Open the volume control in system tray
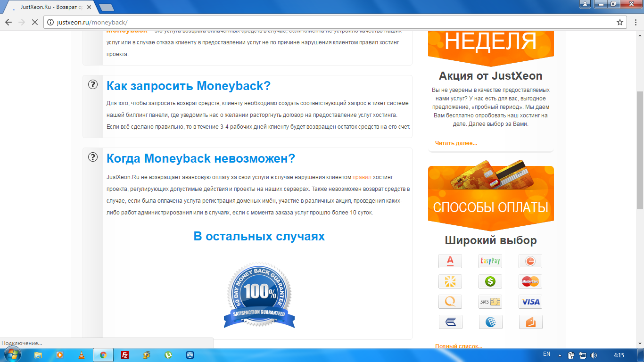This screenshot has width=644, height=362. point(594,355)
